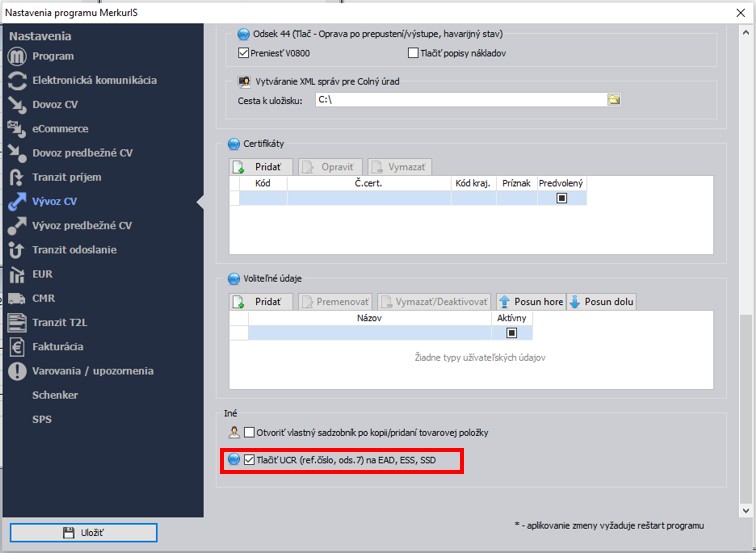Click the Príznak column header
Viewport: 756px width, 553px height.
[x=516, y=183]
